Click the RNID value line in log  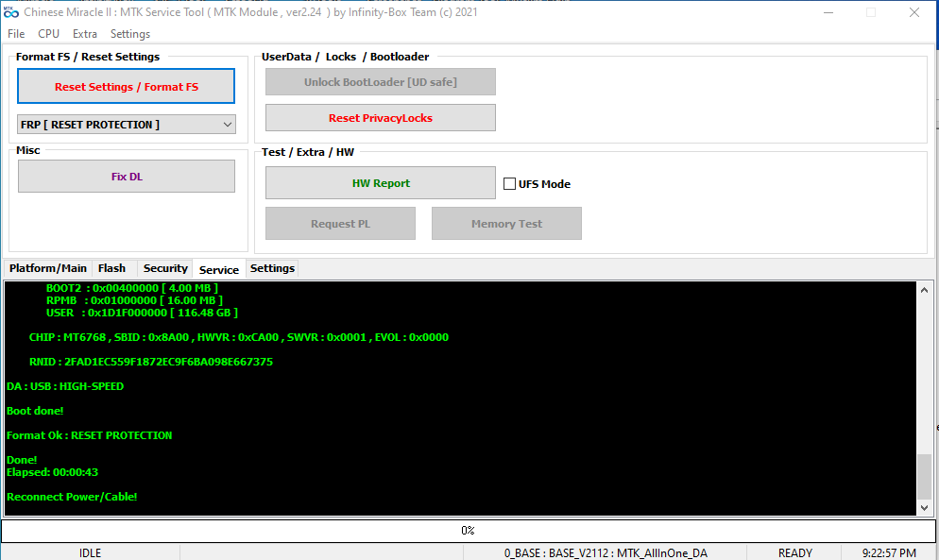[x=151, y=362]
